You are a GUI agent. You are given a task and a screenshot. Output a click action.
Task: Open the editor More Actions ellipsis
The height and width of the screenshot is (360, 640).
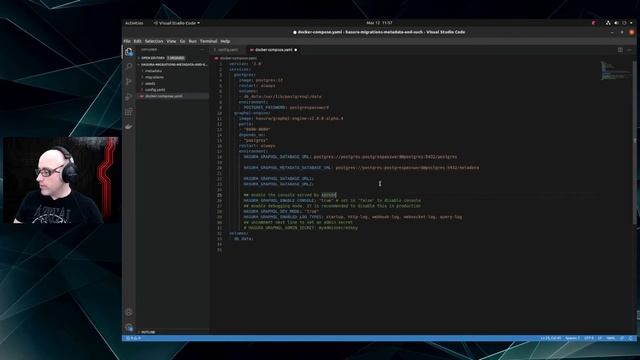point(630,50)
